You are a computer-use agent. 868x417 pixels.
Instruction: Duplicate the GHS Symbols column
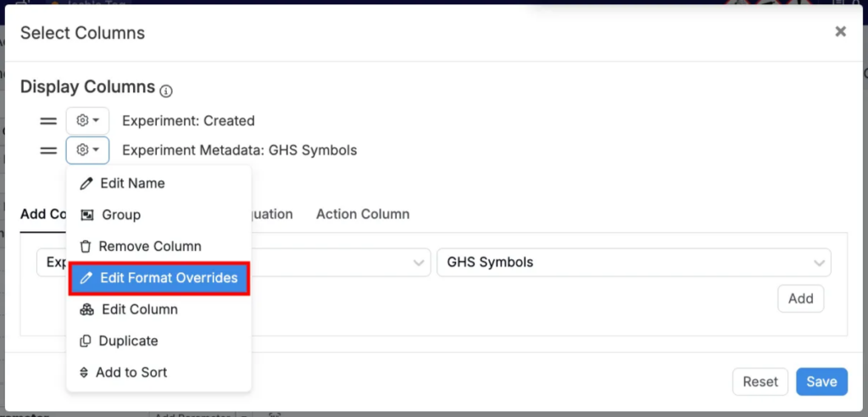coord(128,341)
